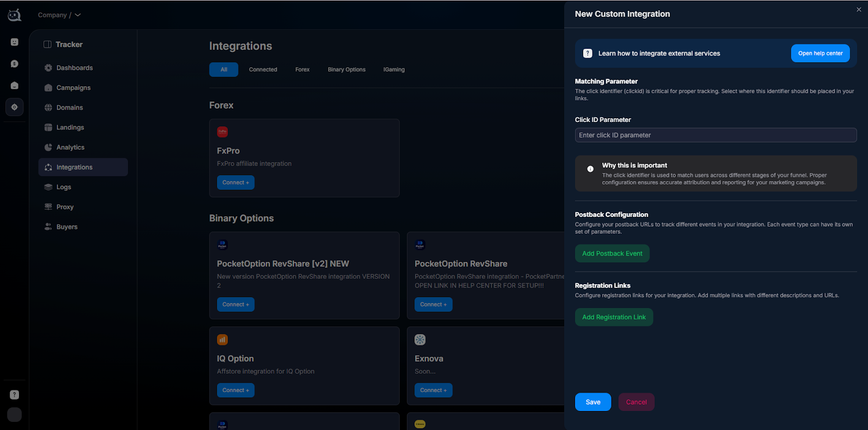Select the All filter tab

tap(224, 69)
